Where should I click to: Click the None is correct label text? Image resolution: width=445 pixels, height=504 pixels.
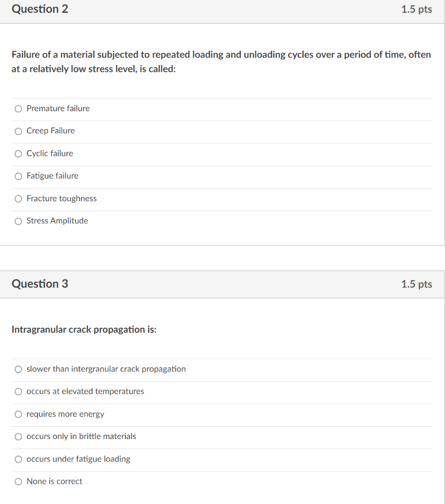tap(54, 481)
